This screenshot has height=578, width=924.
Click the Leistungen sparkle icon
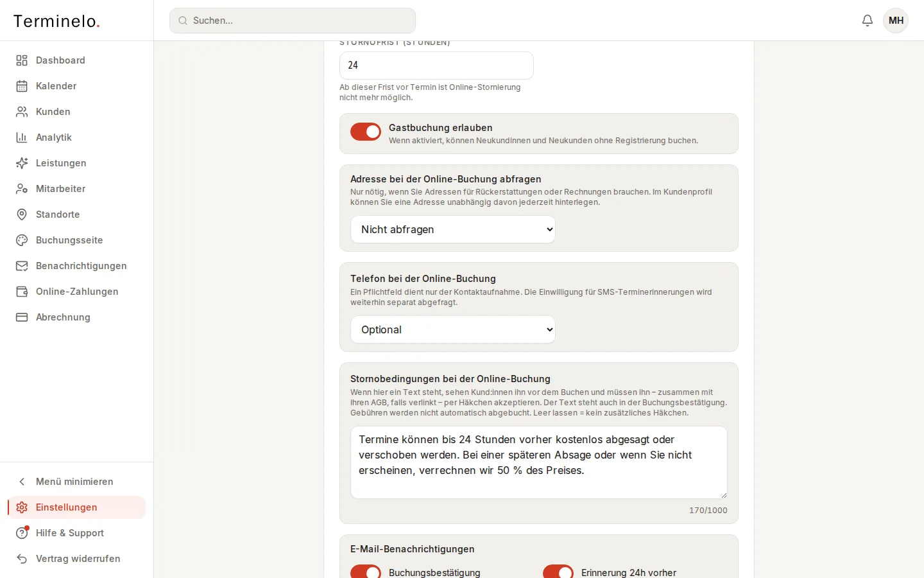(x=22, y=163)
